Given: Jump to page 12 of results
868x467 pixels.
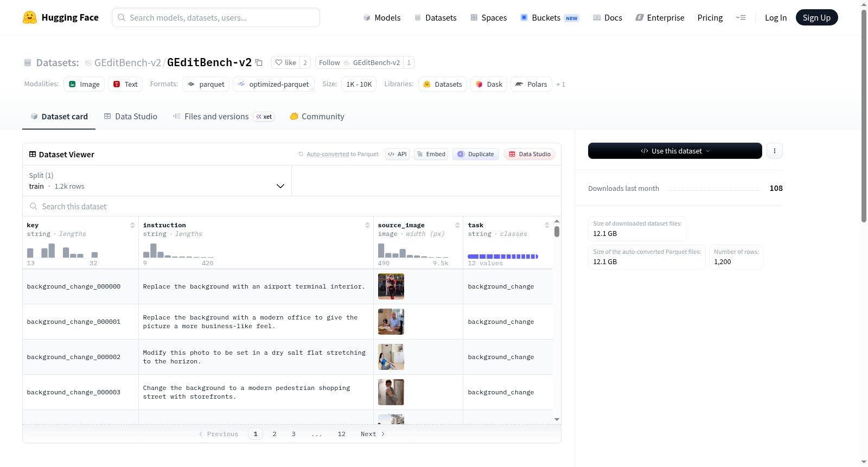Looking at the screenshot, I should pos(342,434).
